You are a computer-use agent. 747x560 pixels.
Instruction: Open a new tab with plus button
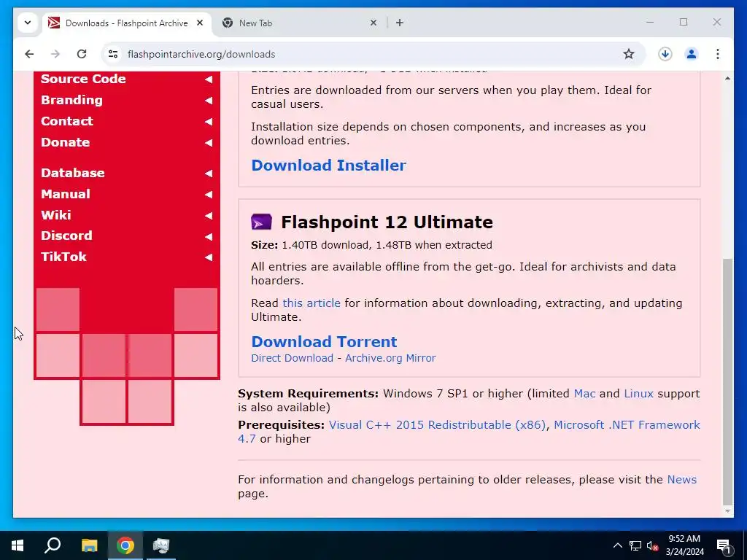(399, 23)
